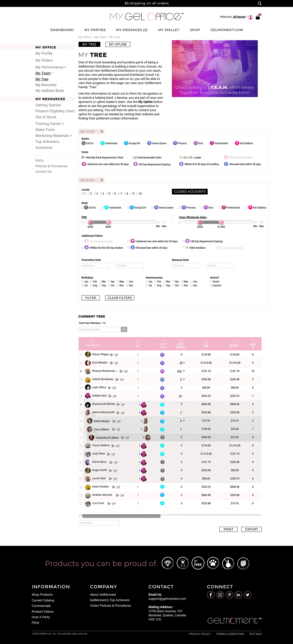Open the shopping bag cart icon
Screen dimensions: 293x644
click(x=258, y=17)
